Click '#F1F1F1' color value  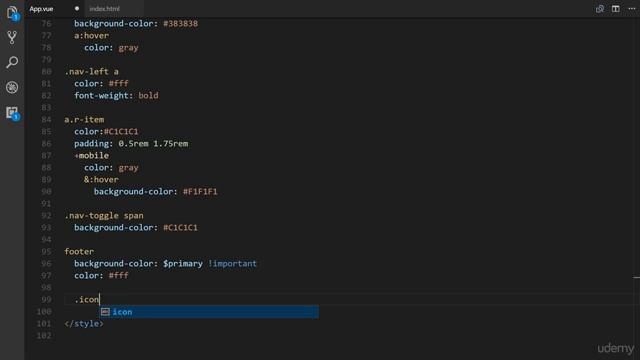pyautogui.click(x=200, y=191)
